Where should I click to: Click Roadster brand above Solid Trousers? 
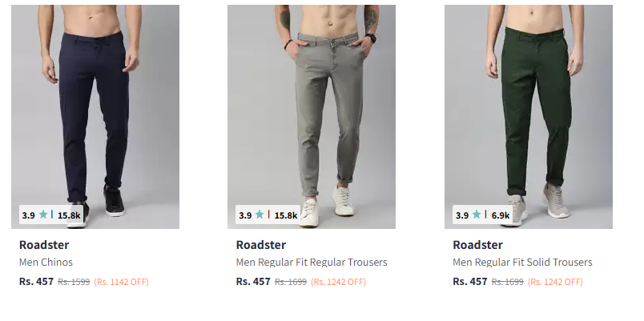tap(477, 245)
